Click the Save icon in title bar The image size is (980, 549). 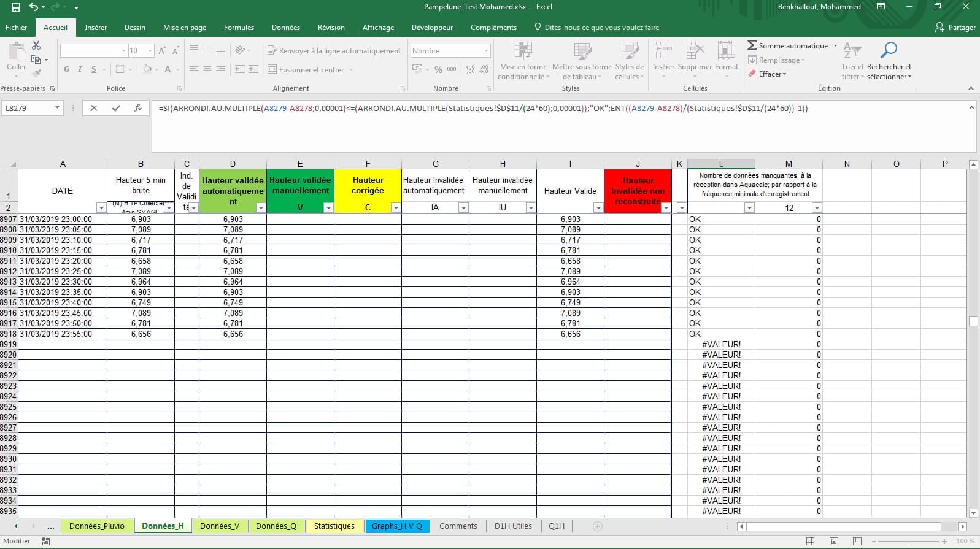click(x=16, y=7)
